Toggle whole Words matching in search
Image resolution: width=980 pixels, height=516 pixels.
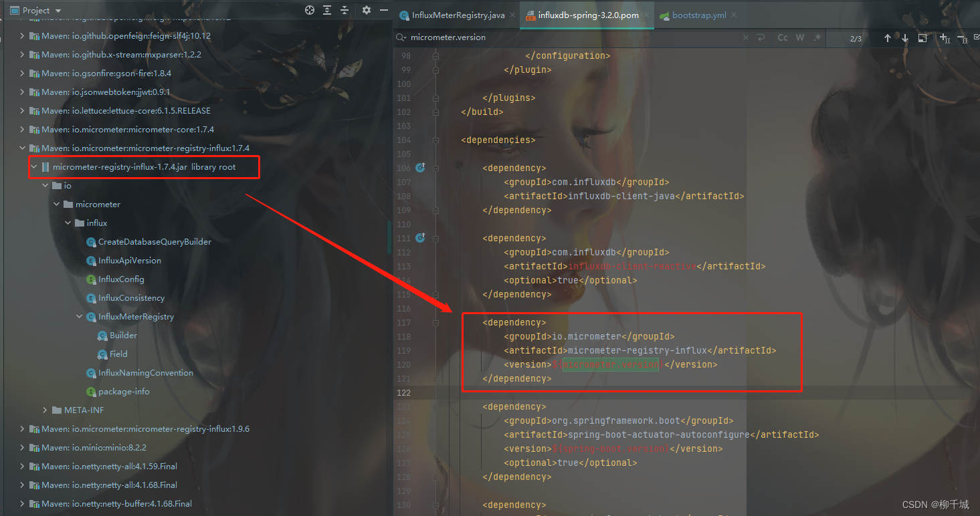800,37
